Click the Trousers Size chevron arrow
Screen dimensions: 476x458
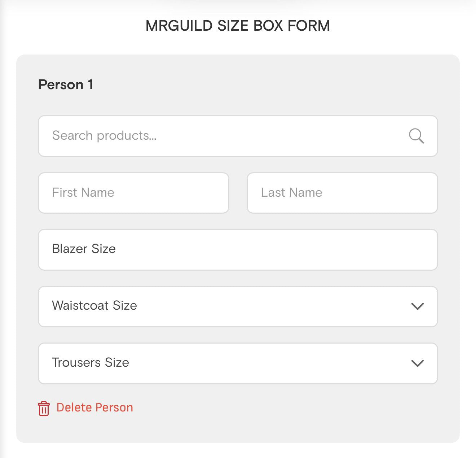pos(417,363)
